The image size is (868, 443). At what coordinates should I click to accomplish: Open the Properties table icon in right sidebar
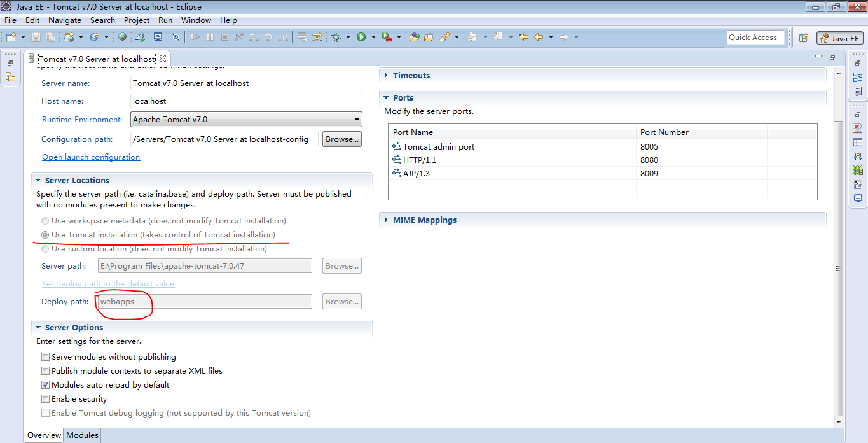tap(858, 142)
